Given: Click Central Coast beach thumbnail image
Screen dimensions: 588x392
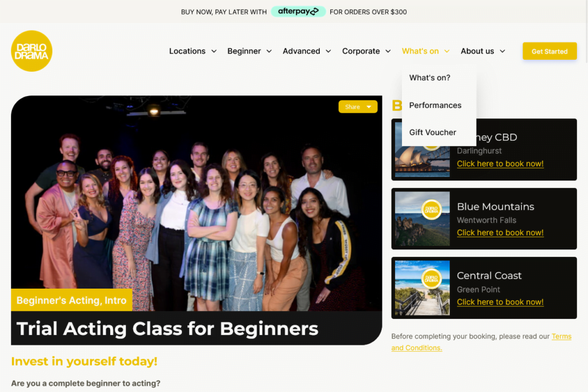Looking at the screenshot, I should click(x=422, y=288).
